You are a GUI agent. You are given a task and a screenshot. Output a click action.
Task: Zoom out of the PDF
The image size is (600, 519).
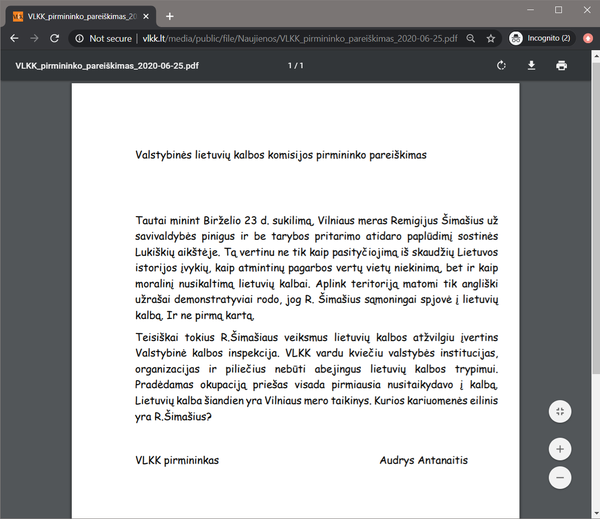coord(561,479)
